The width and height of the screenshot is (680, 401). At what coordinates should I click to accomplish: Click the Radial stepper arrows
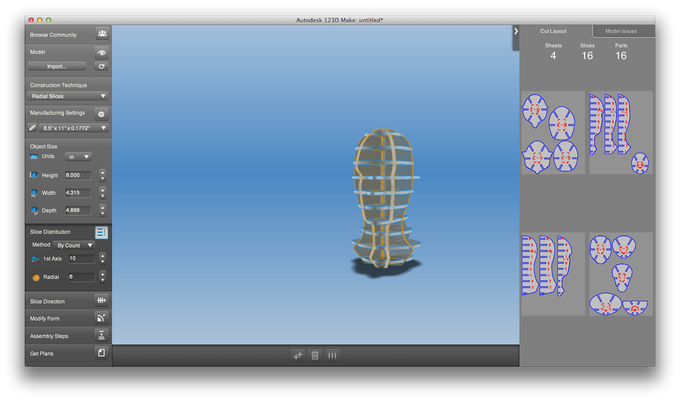[x=102, y=277]
